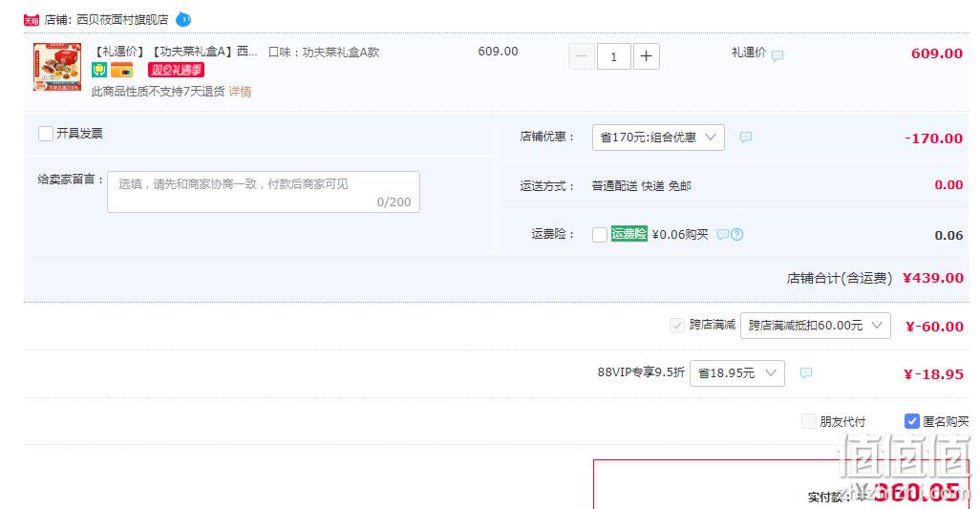Toggle the 跨店满减 checkbox
The image size is (980, 509).
[x=677, y=326]
